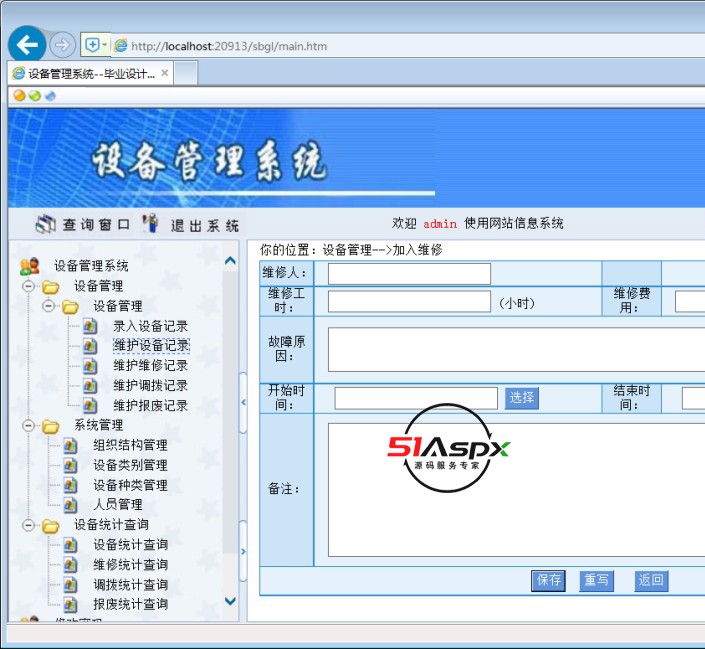
Task: Click the 退出系统 person icon
Action: 150,223
